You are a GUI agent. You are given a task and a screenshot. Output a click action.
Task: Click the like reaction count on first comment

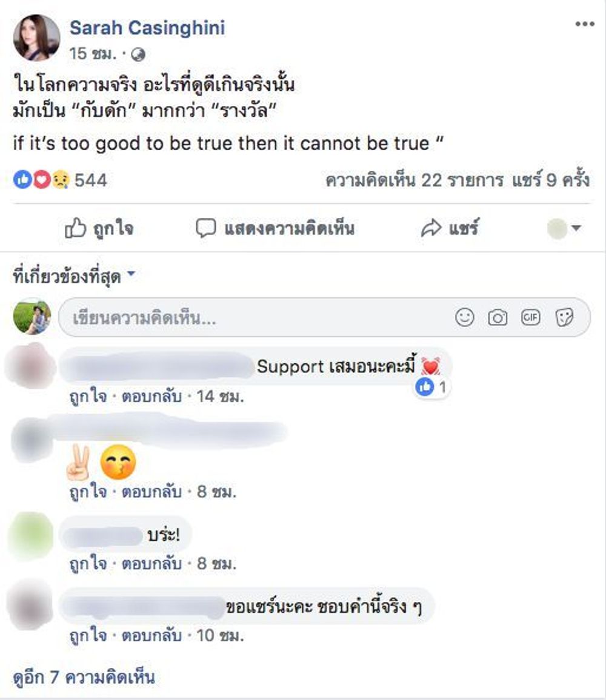click(431, 386)
